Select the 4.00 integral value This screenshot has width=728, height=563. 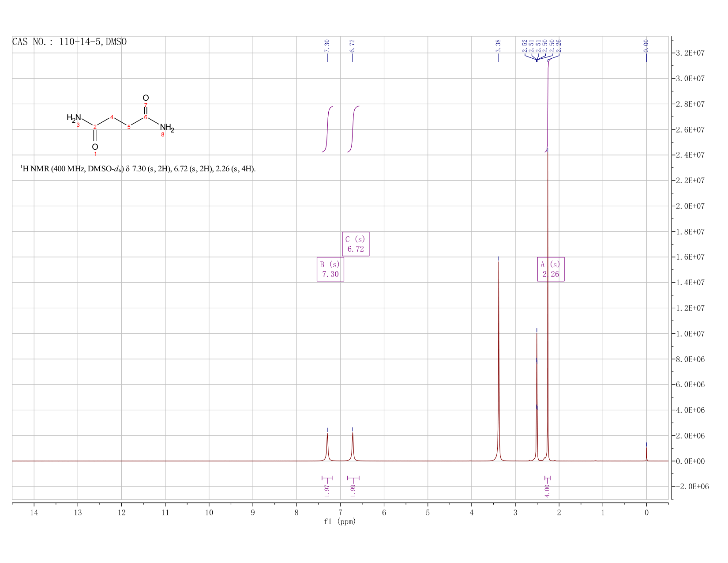click(548, 490)
